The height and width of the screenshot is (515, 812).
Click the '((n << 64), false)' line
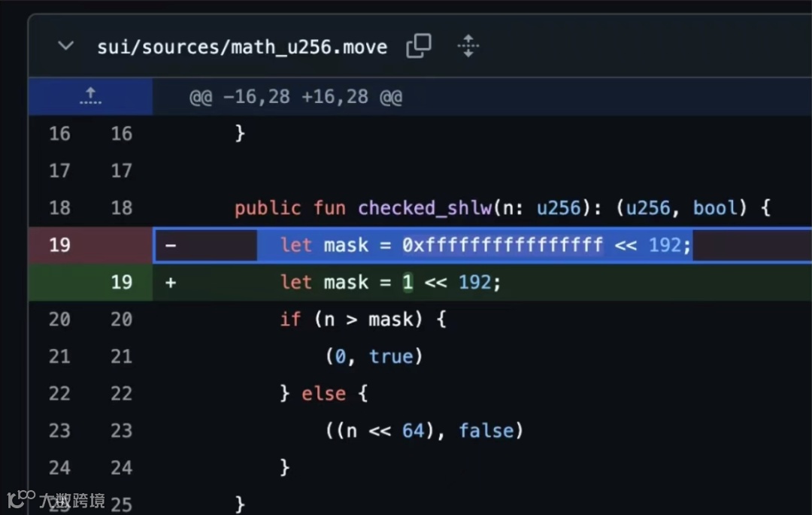point(424,431)
